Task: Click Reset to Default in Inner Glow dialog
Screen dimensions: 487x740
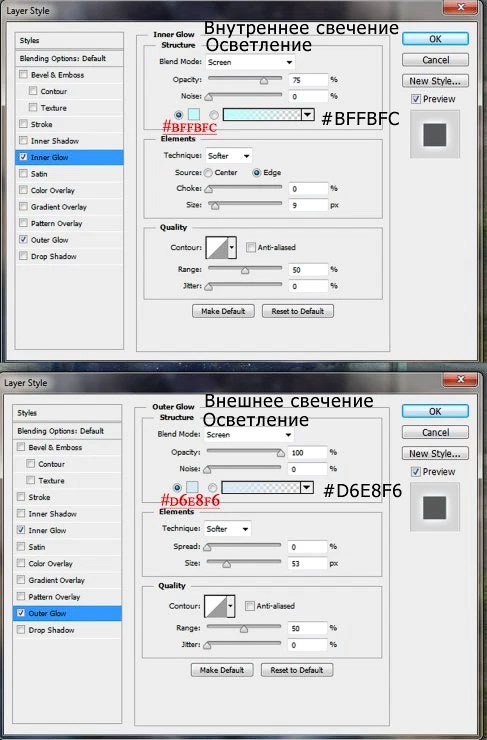Action: pos(298,311)
